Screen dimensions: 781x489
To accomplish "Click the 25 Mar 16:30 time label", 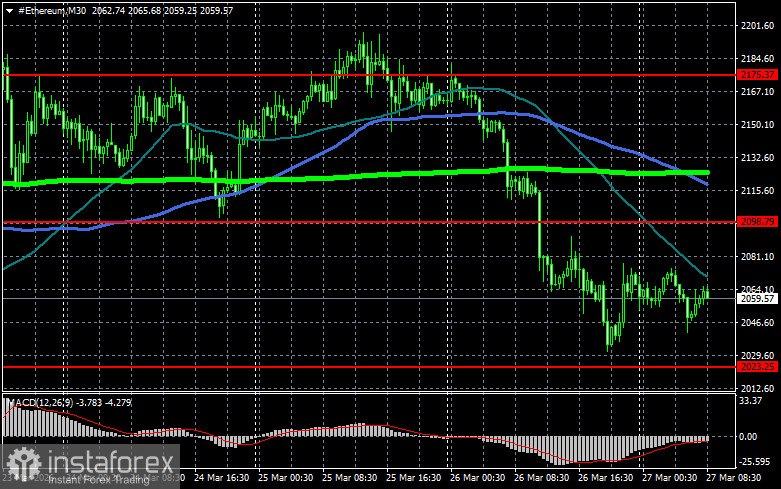I will coord(413,478).
